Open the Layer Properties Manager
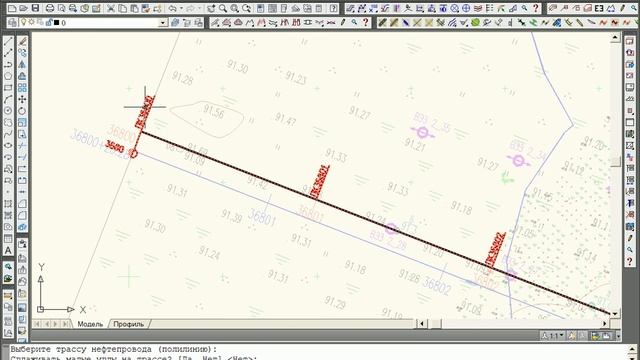 12,22
